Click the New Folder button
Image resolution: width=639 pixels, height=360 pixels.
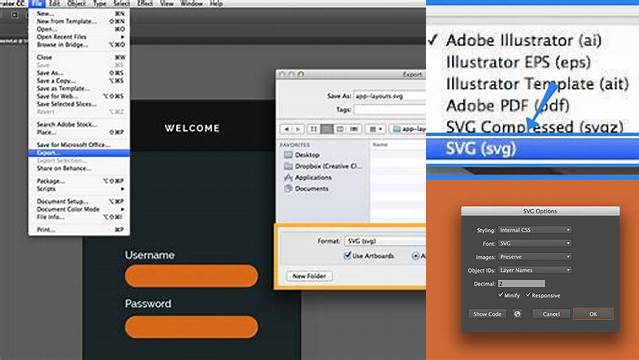pyautogui.click(x=309, y=276)
